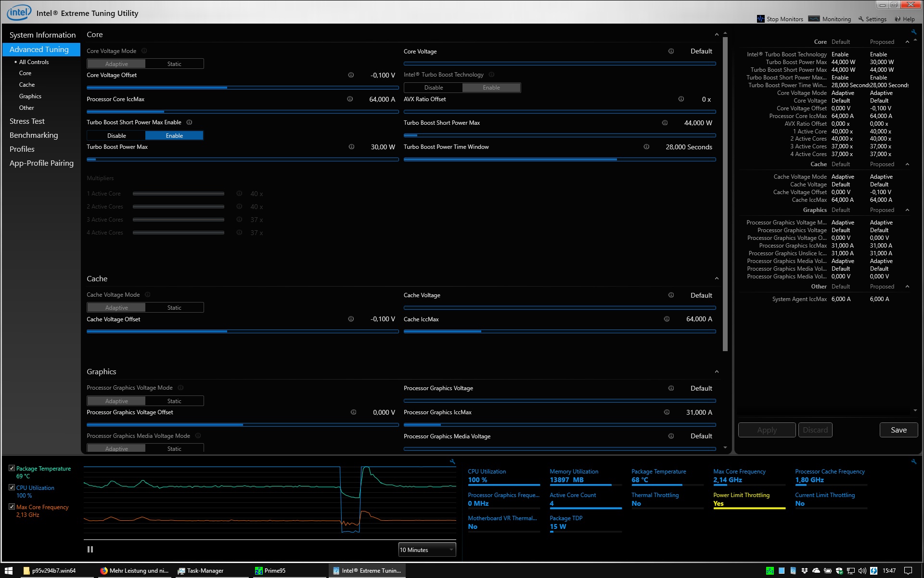The width and height of the screenshot is (924, 578).
Task: Select All Controls under Advanced Tuning
Action: (x=34, y=62)
